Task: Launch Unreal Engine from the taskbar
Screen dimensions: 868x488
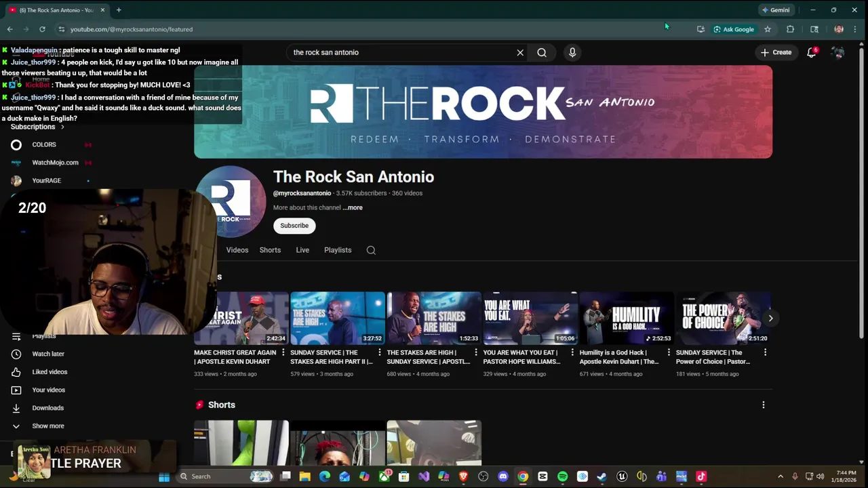Action: 622,476
